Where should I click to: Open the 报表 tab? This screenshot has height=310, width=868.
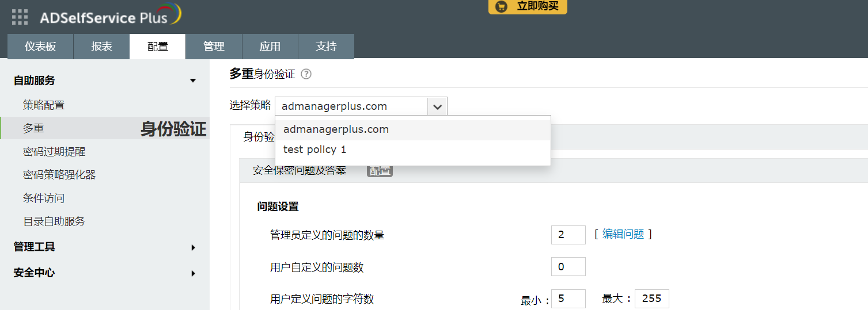tap(101, 47)
